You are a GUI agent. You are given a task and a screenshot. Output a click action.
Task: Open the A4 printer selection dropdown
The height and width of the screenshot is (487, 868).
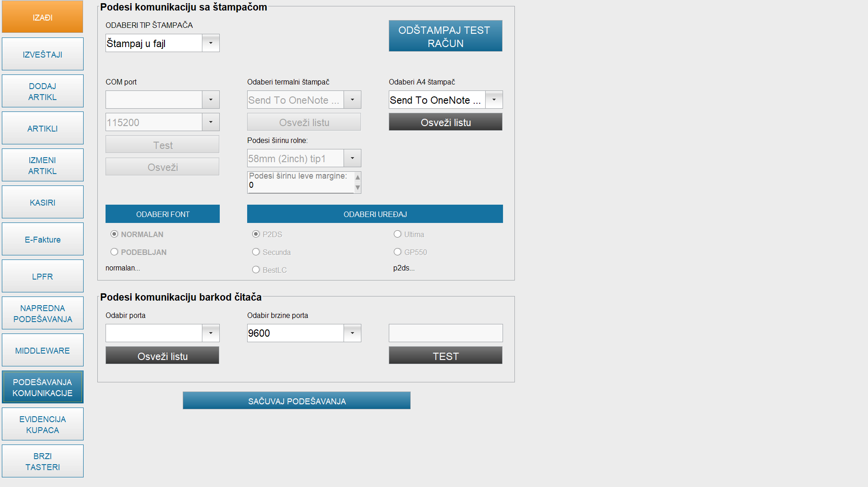(494, 100)
